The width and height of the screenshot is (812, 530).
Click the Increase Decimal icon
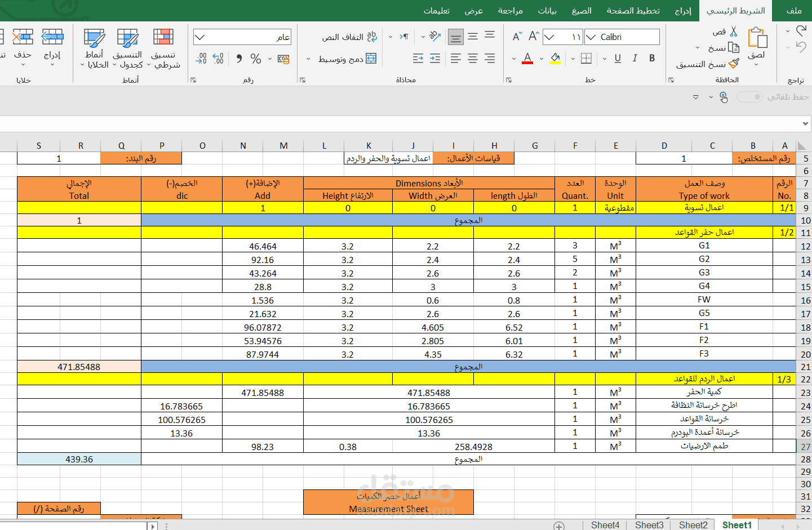pos(218,59)
